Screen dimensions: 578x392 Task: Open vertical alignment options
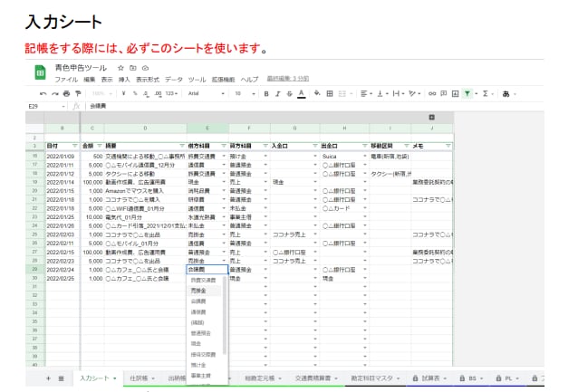(x=381, y=93)
